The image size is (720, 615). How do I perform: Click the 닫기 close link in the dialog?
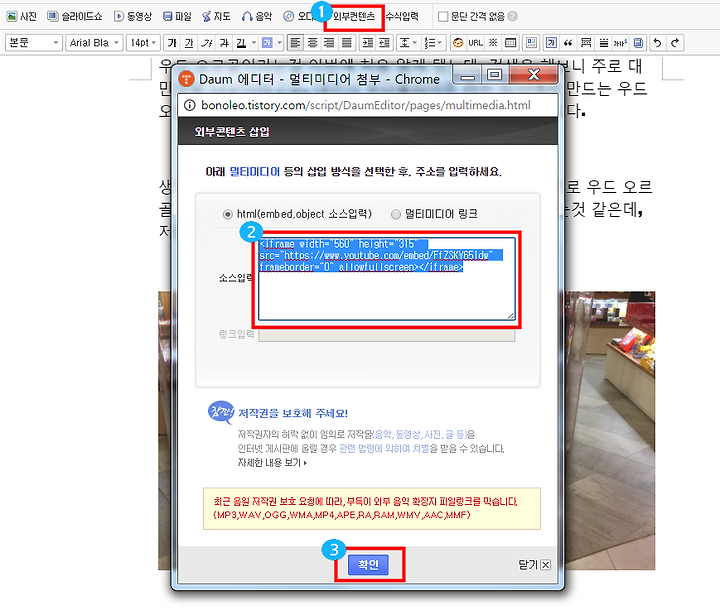(534, 565)
